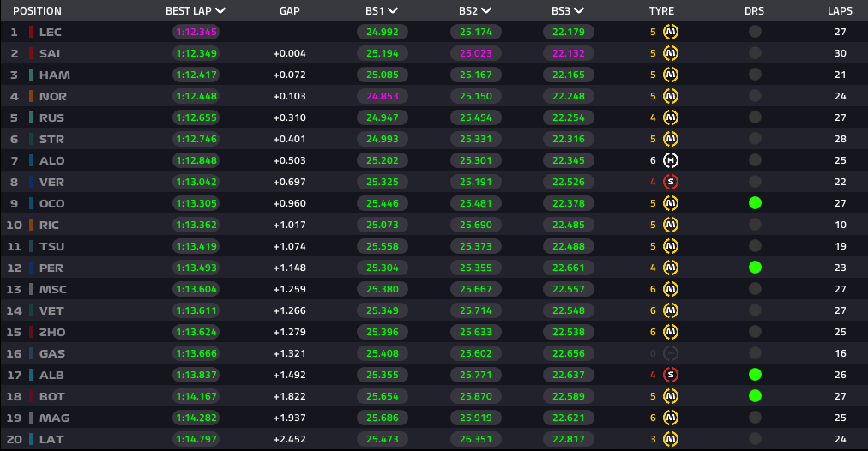This screenshot has width=868, height=451.
Task: Click the POSITION column header
Action: coord(37,10)
